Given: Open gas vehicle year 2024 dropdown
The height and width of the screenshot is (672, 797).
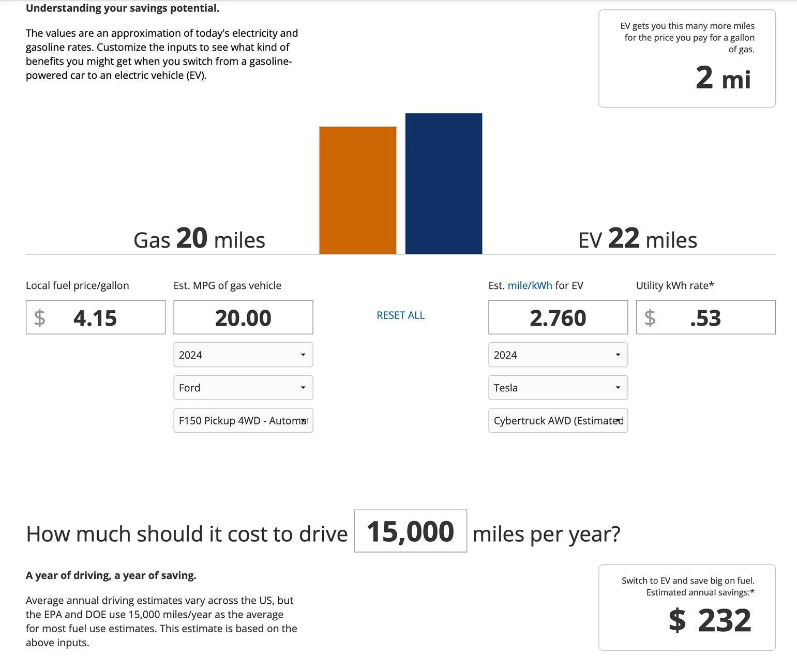Looking at the screenshot, I should (243, 355).
